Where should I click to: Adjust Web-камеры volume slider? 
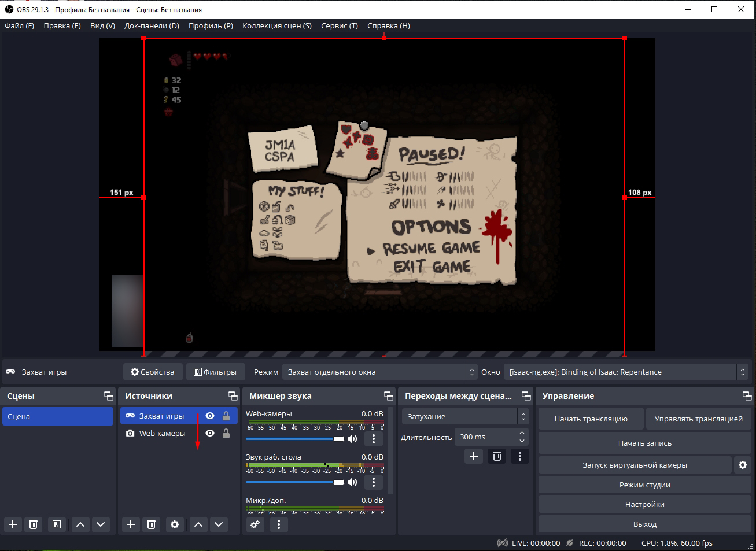(295, 439)
